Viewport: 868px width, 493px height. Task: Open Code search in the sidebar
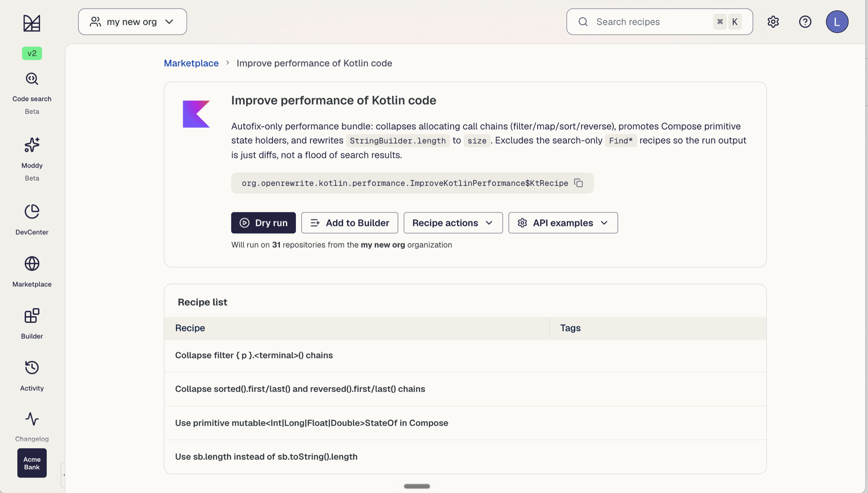(32, 93)
